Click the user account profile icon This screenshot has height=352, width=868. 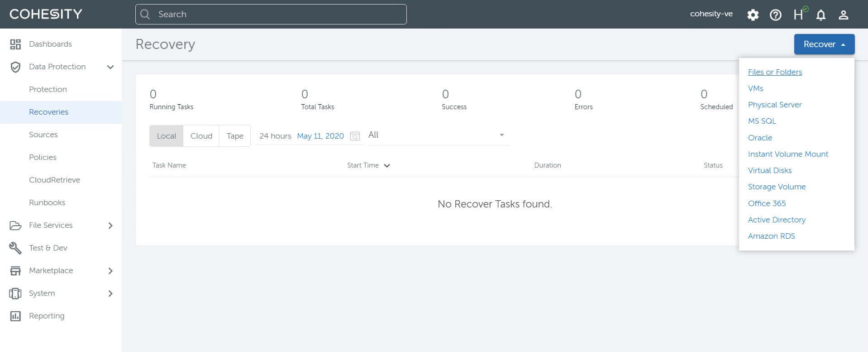[843, 15]
